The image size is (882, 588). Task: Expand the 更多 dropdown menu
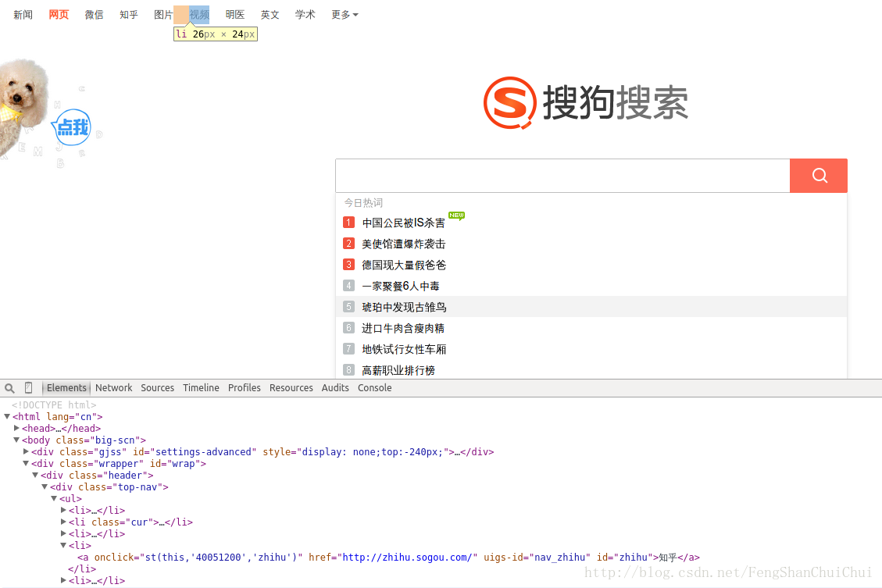pyautogui.click(x=345, y=15)
